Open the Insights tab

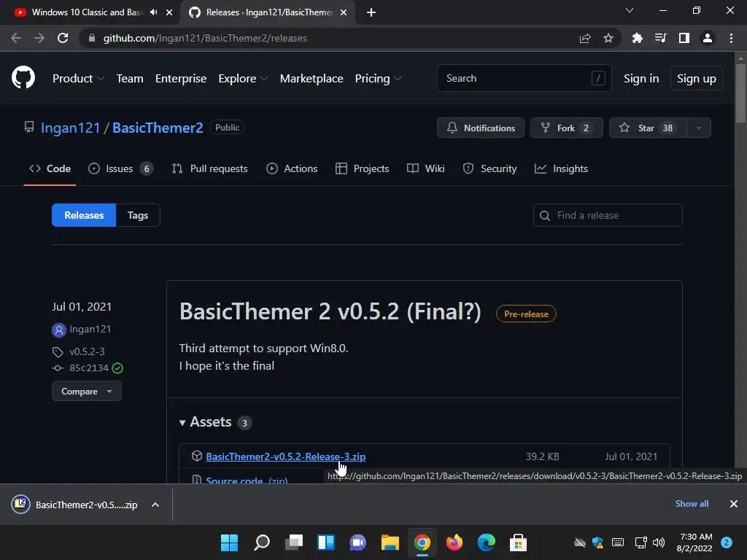(x=561, y=168)
